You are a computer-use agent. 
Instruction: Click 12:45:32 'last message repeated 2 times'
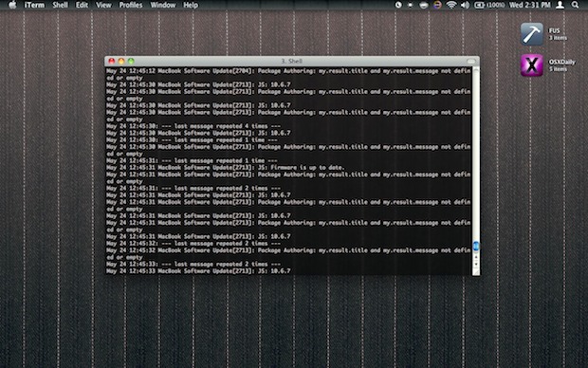click(193, 244)
